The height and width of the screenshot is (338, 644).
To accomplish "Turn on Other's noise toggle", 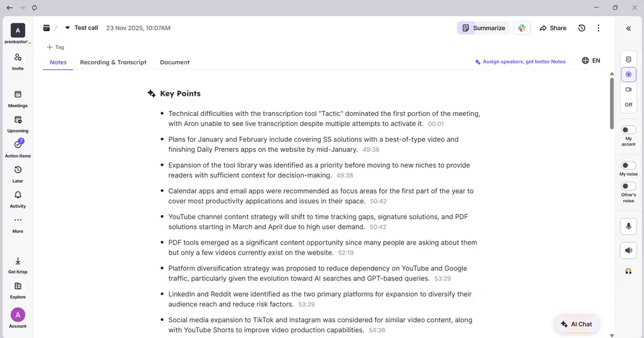I will pyautogui.click(x=628, y=186).
